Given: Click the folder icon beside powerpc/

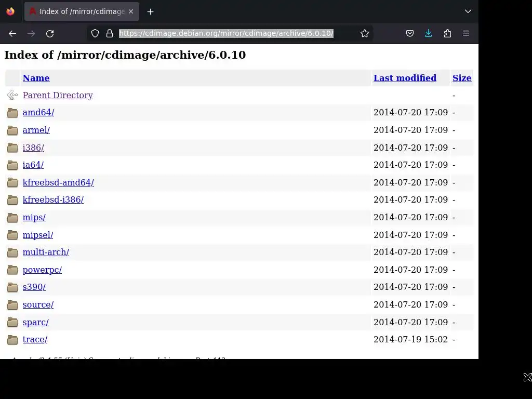Looking at the screenshot, I should pos(12,270).
